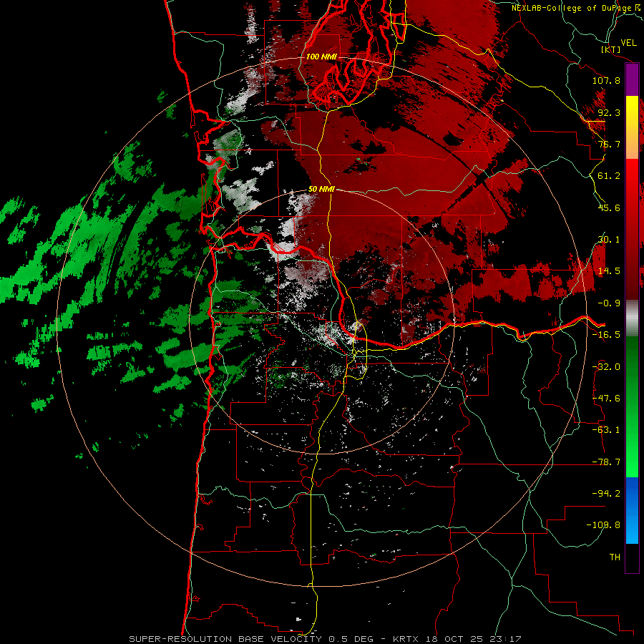Click the -16.5 velocity scale value

point(606,335)
